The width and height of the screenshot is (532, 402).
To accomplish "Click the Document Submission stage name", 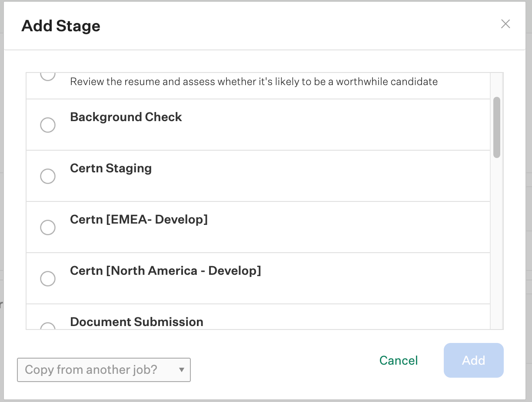I will [x=136, y=322].
